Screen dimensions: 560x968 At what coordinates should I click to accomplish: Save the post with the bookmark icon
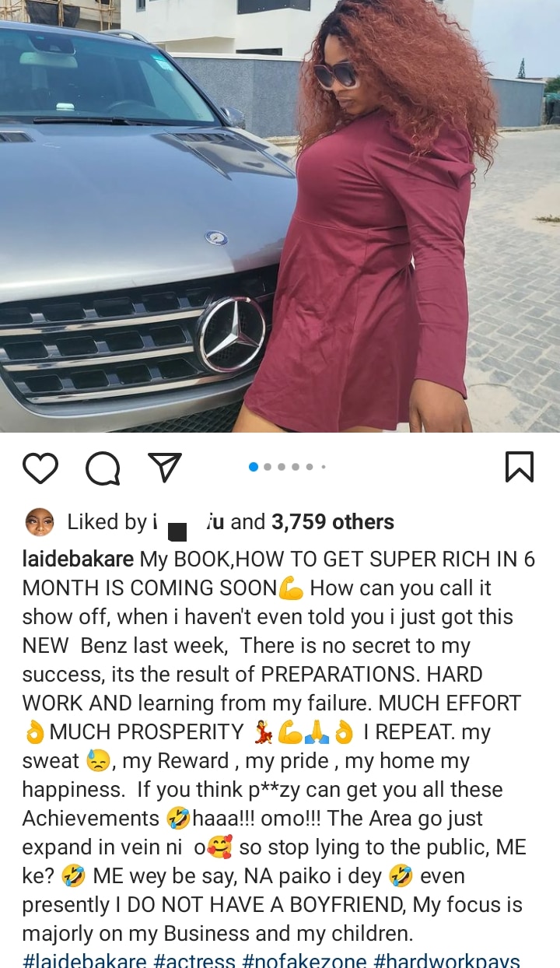(x=520, y=467)
